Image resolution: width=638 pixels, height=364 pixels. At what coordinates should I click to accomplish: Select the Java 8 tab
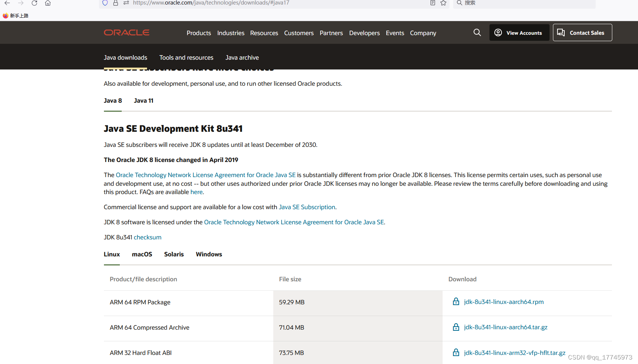click(x=113, y=100)
